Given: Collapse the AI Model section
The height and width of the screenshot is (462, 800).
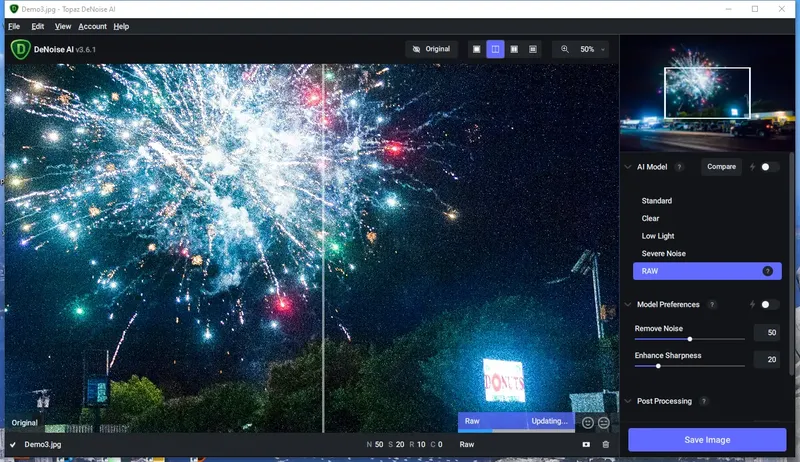Looking at the screenshot, I should click(x=628, y=167).
